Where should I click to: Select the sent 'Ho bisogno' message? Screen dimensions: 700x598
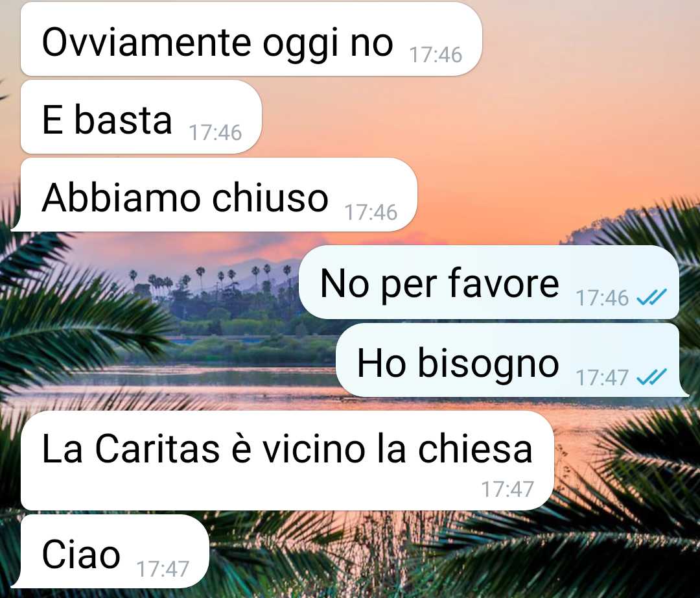point(512,360)
